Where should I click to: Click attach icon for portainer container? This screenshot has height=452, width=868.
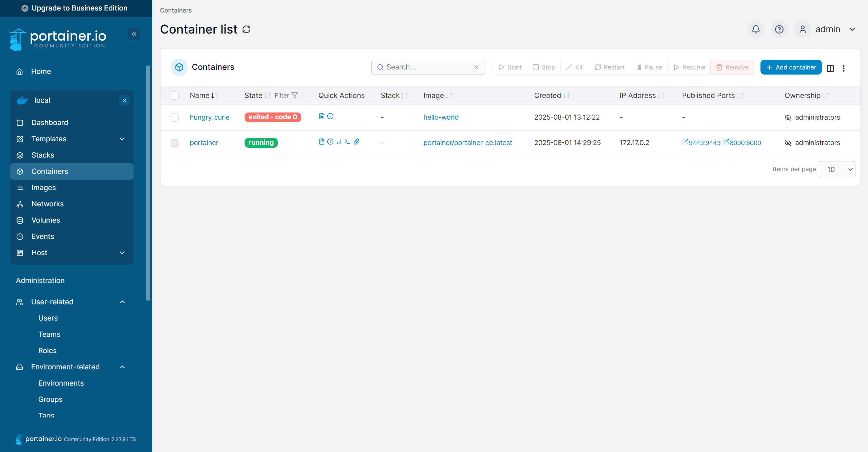coord(356,142)
